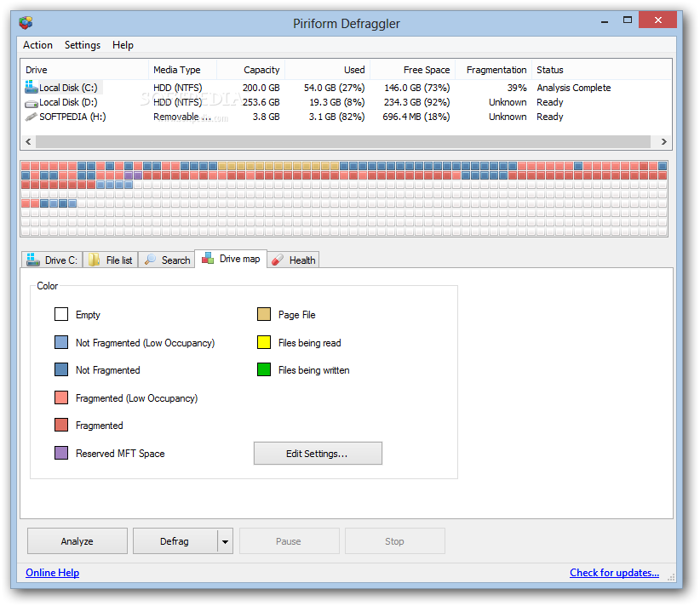
Task: Sort by Free Space column header
Action: tap(412, 70)
